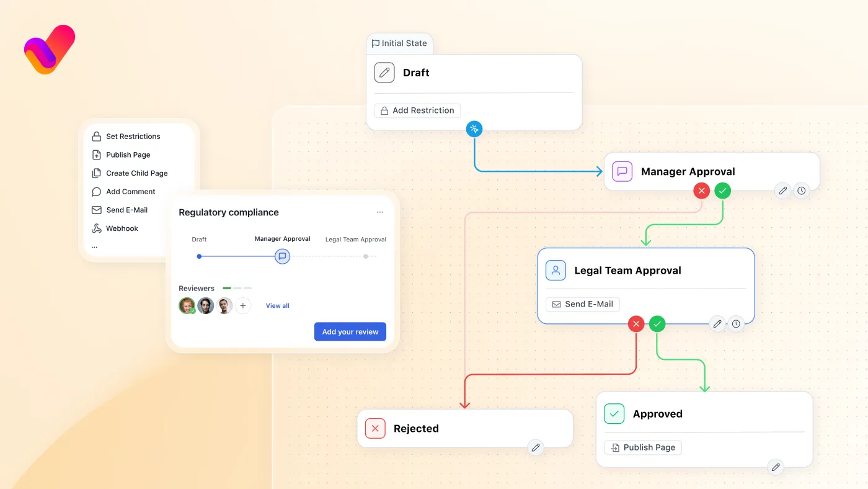Click the red reject X on Manager Approval
The height and width of the screenshot is (489, 868).
pos(701,191)
